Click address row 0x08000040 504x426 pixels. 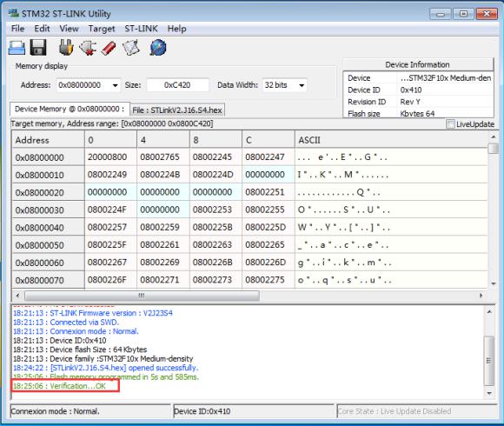tap(48, 228)
